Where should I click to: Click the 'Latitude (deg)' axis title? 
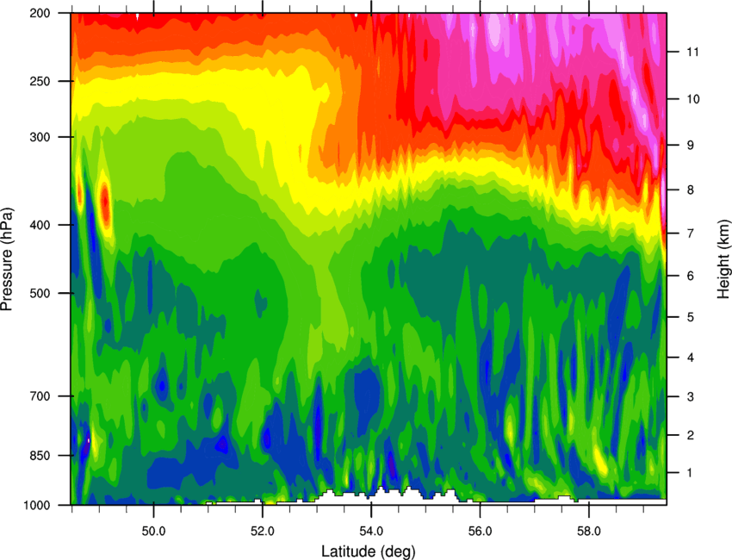(369, 551)
